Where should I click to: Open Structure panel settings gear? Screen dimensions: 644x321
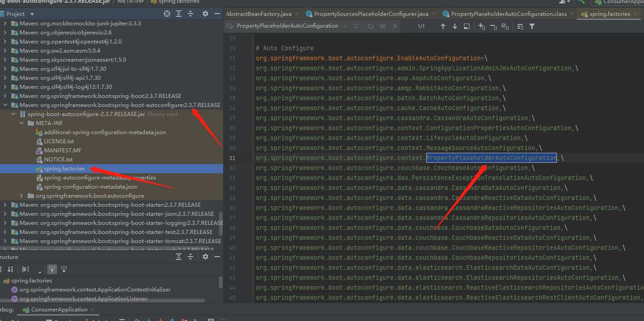tap(205, 257)
